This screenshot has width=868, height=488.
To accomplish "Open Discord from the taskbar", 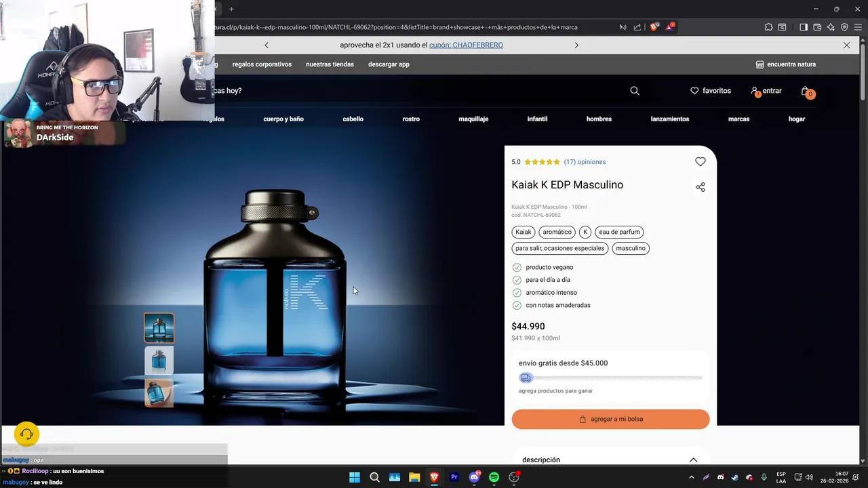I will [x=474, y=477].
